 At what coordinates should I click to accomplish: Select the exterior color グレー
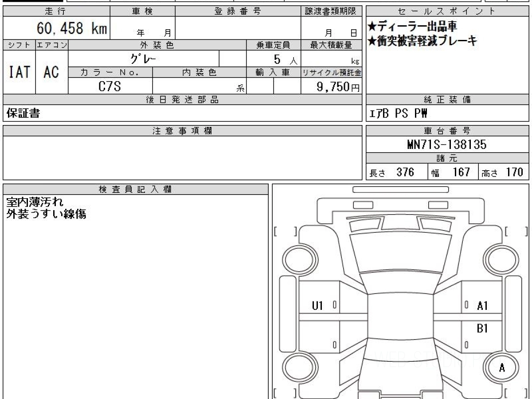click(x=144, y=59)
